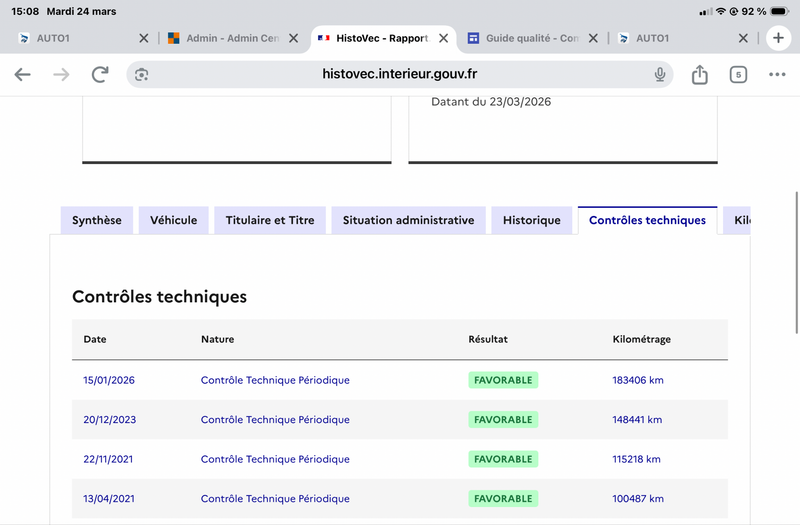Open the three-dot browser menu
800x525 pixels.
point(777,75)
